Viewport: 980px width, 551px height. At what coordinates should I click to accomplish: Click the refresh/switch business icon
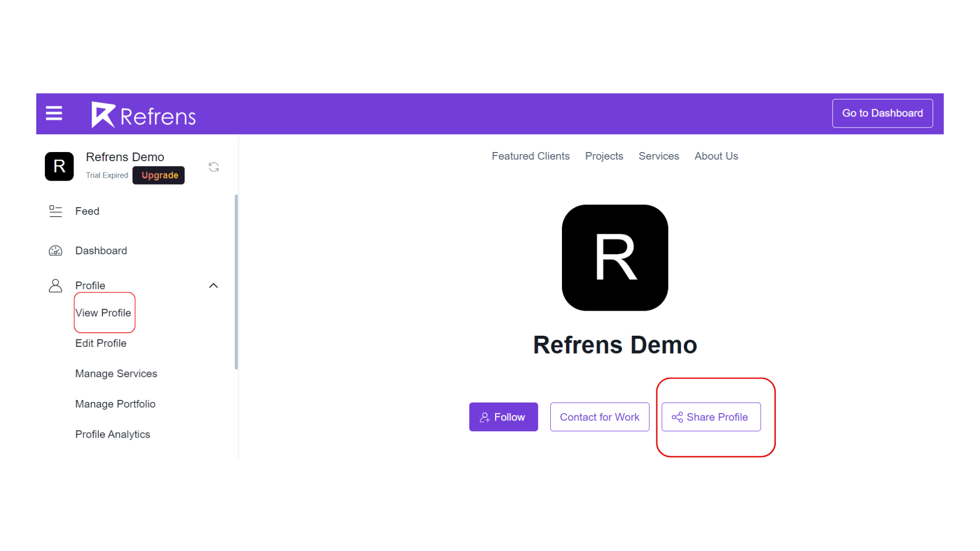213,167
